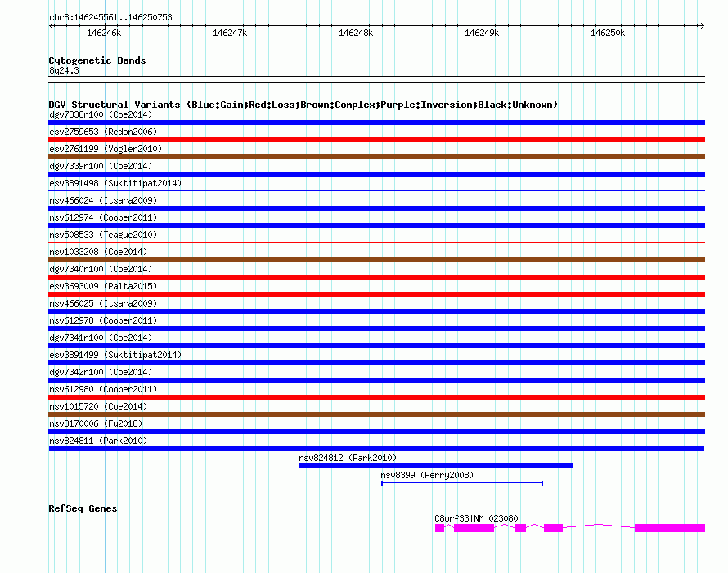Click the blue bar under nsv612978 (Cooper2011)
The image size is (728, 573).
376,329
